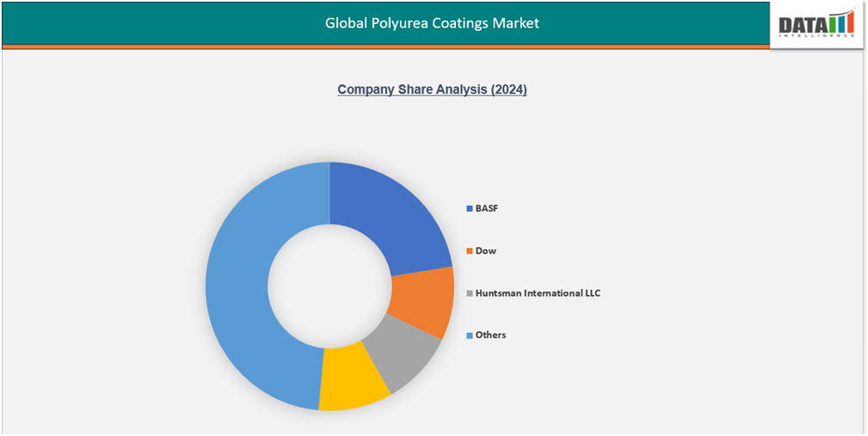The width and height of the screenshot is (868, 436).
Task: Select the Others legend label
Action: point(490,335)
